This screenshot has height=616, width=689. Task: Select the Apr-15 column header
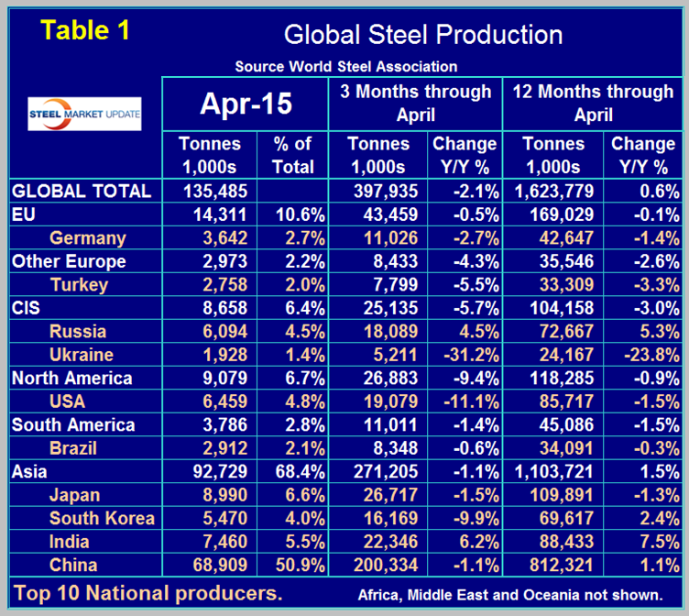245,104
